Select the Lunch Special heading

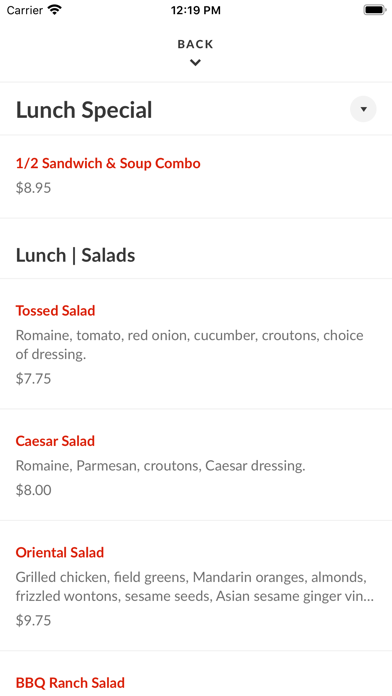click(84, 110)
